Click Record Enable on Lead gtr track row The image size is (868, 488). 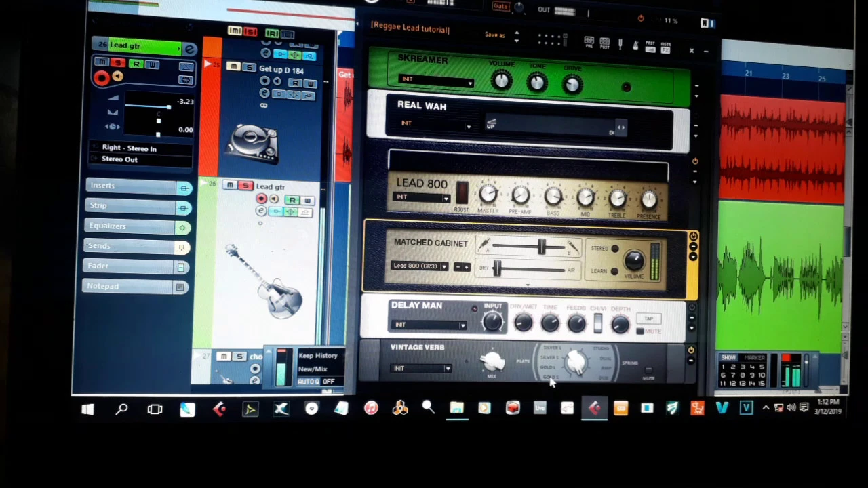click(261, 199)
